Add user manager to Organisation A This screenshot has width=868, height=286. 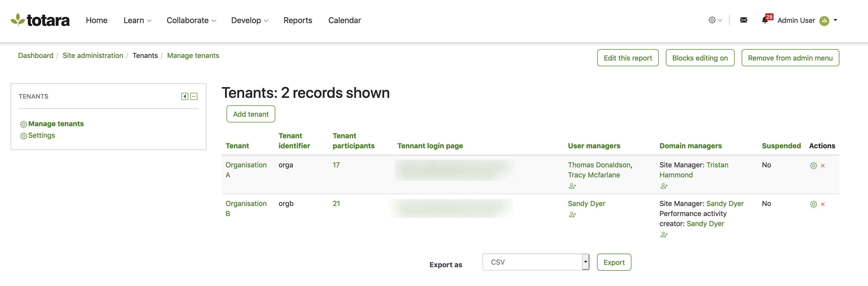click(572, 186)
